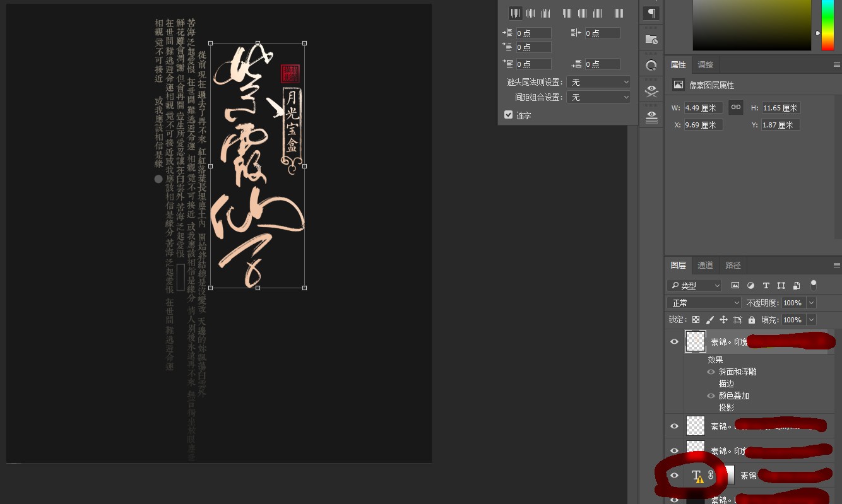Viewport: 842px width, 504px height.
Task: Lock position move-arrows icon
Action: tap(723, 320)
